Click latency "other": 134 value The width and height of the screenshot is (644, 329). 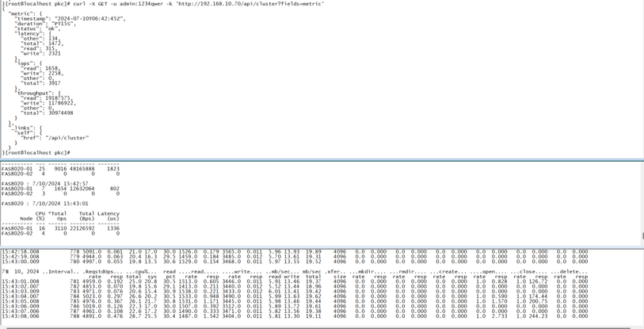(x=54, y=38)
